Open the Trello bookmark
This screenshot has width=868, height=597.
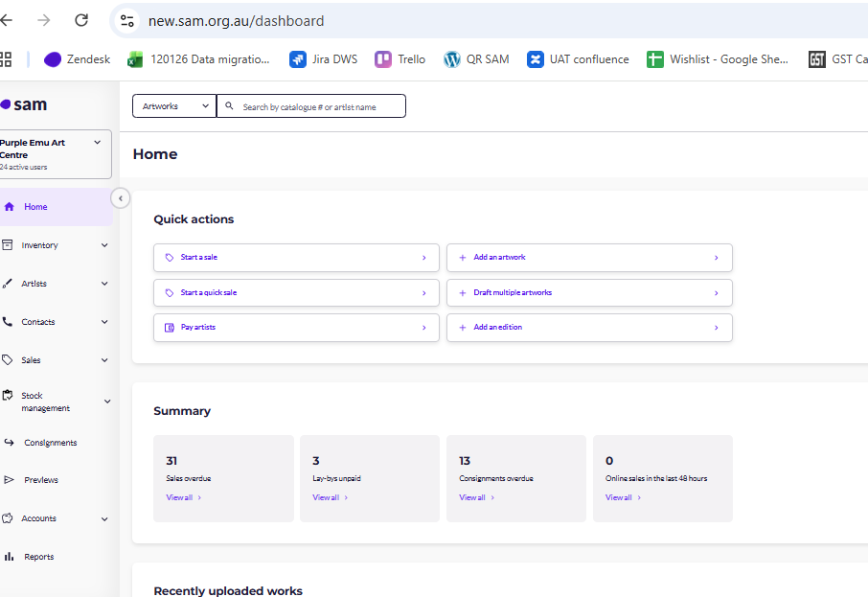pyautogui.click(x=400, y=59)
